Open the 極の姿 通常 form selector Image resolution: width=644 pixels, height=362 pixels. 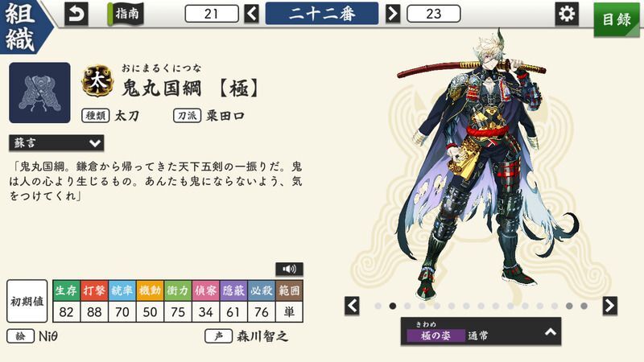tap(481, 331)
